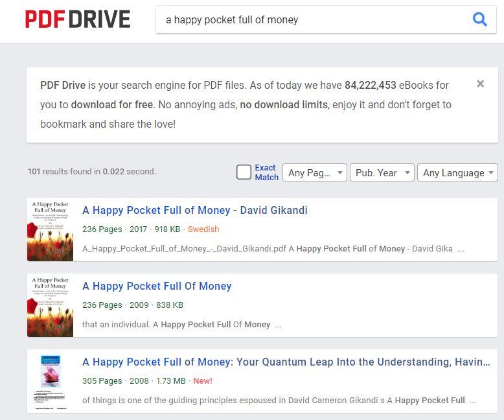This screenshot has height=420, width=504.
Task: Open the Pub. Year dropdown
Action: tap(382, 172)
